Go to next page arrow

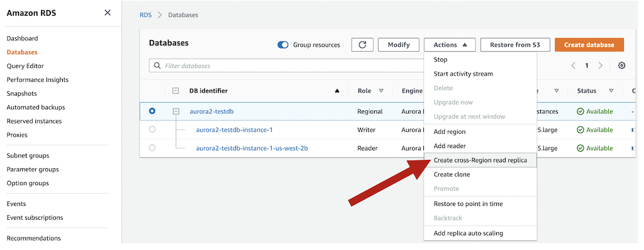(x=601, y=65)
